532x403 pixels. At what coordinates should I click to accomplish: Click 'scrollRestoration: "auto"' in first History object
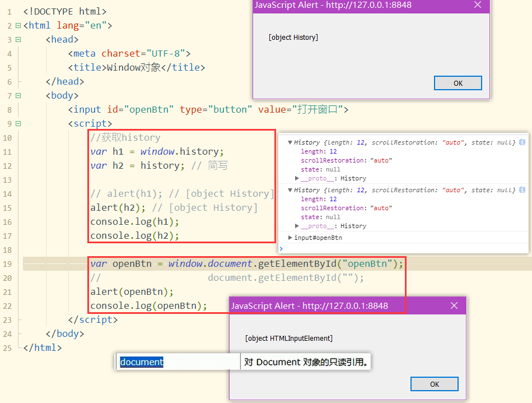347,160
